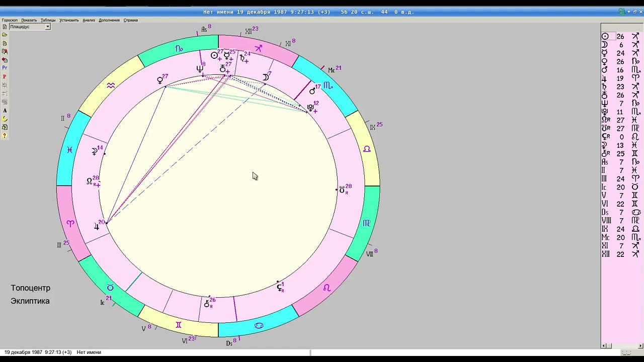This screenshot has width=644, height=362.
Task: Open the Справка menu
Action: pyautogui.click(x=131, y=20)
